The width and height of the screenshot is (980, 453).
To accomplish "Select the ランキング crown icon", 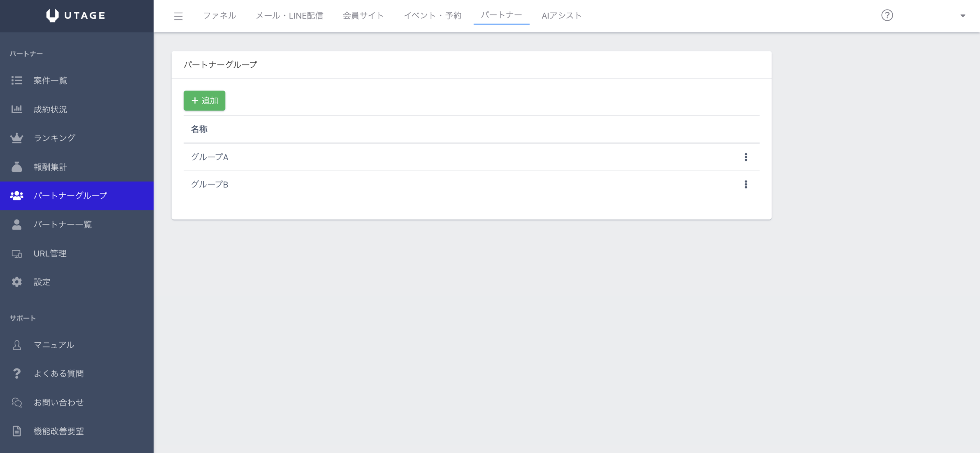I will click(16, 138).
